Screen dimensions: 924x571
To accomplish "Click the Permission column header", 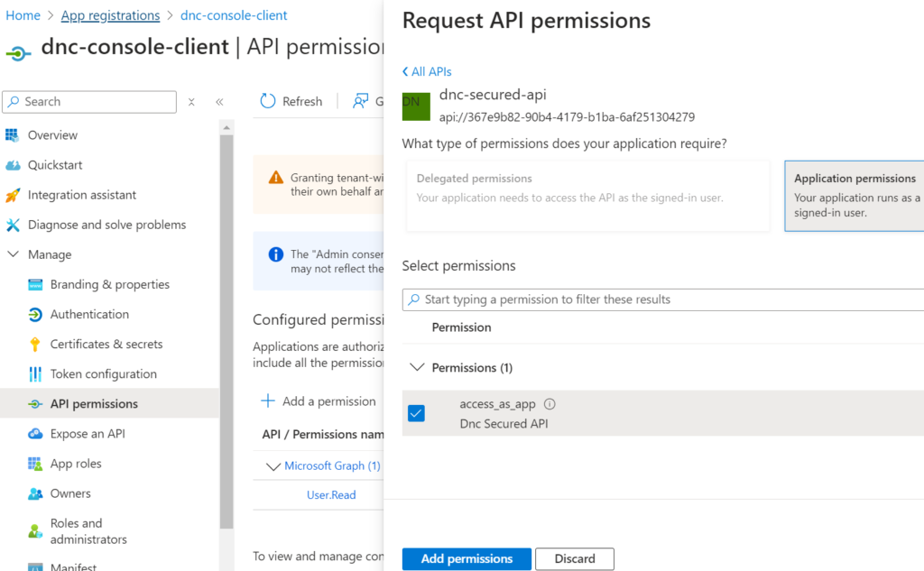I will tap(461, 327).
